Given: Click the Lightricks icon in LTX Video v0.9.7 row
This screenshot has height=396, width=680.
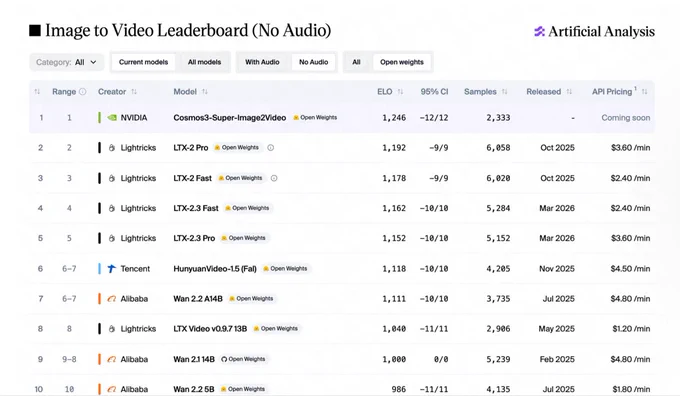Looking at the screenshot, I should (112, 329).
